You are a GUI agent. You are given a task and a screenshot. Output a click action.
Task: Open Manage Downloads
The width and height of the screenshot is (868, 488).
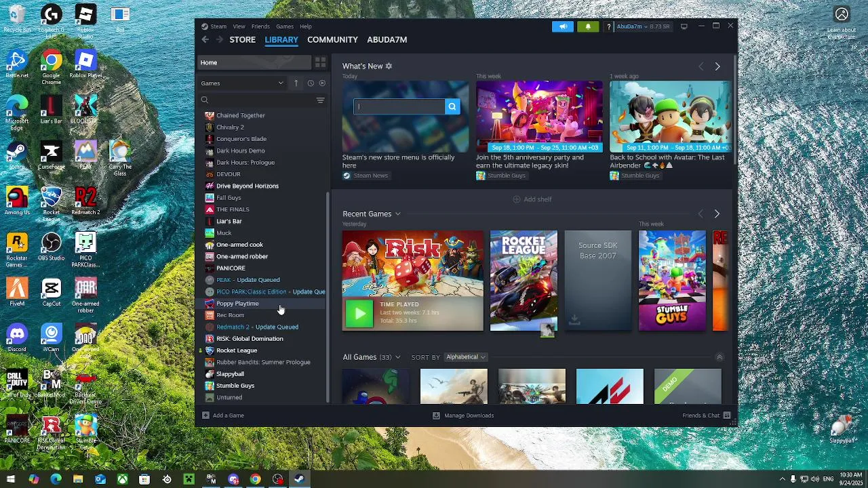[x=464, y=415]
